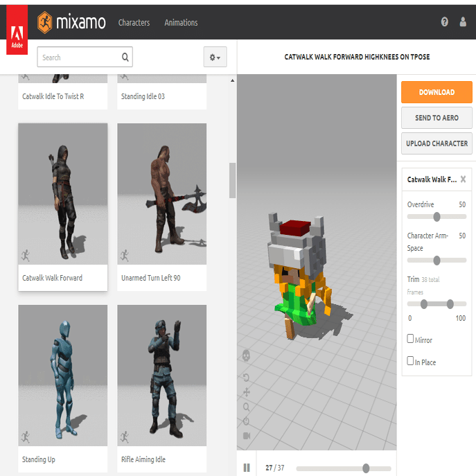Click the Trim end handle
The image size is (476, 476).
pyautogui.click(x=450, y=304)
